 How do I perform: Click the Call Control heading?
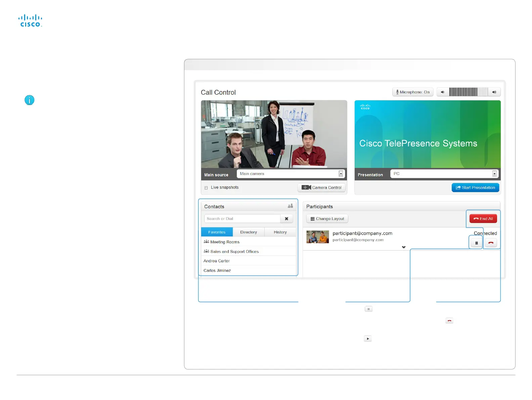tap(218, 92)
